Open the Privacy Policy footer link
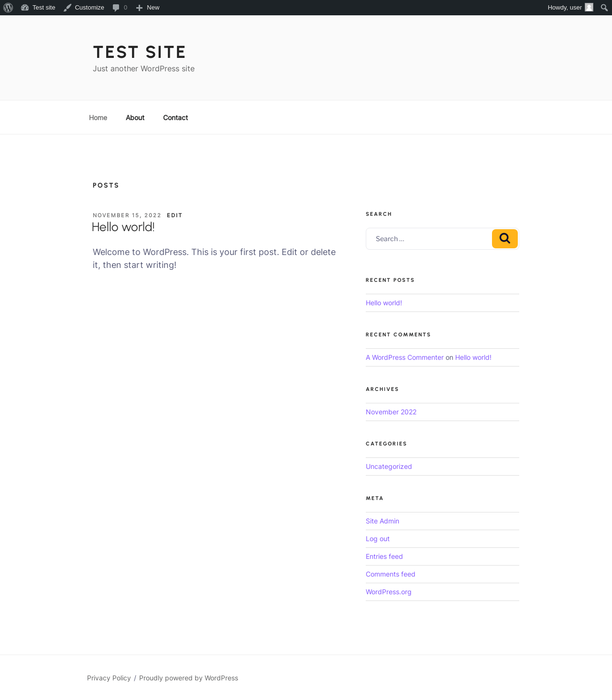This screenshot has height=700, width=612. (x=109, y=678)
